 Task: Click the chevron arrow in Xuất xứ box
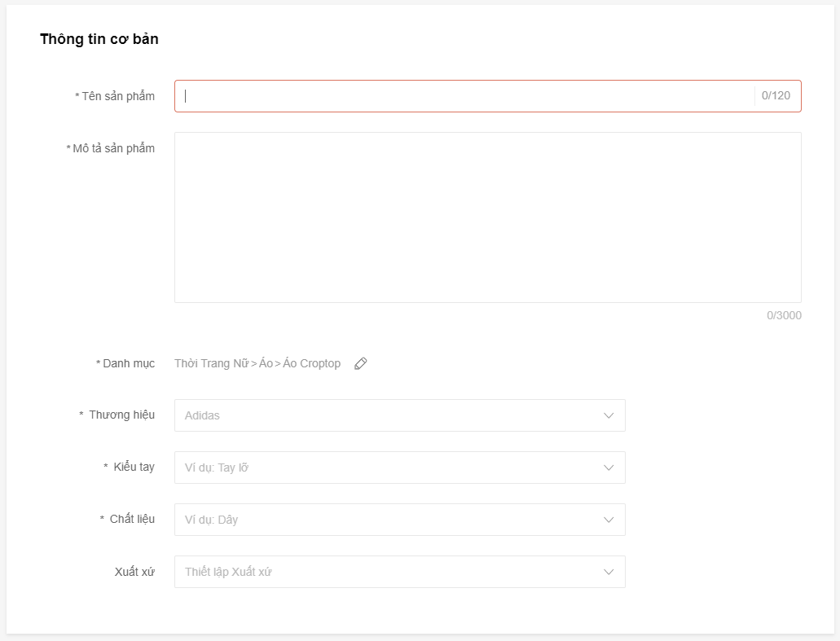coord(609,572)
